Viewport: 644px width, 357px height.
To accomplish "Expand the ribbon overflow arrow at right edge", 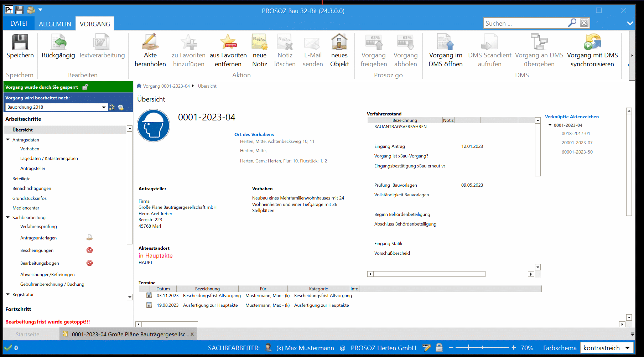I will click(632, 56).
